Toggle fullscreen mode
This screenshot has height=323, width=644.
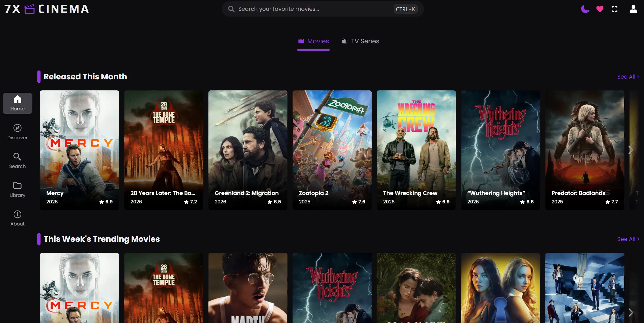point(615,9)
